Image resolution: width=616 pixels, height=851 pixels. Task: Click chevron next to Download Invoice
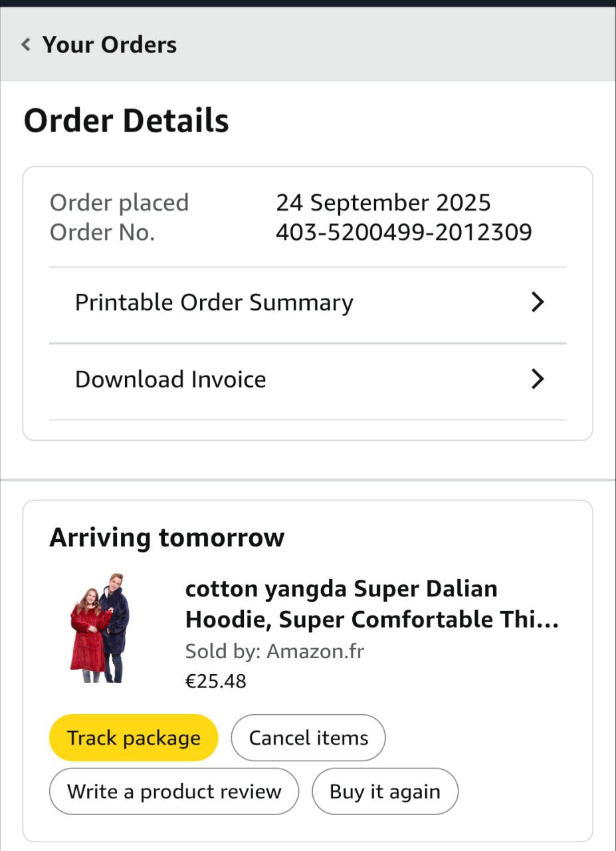point(538,380)
